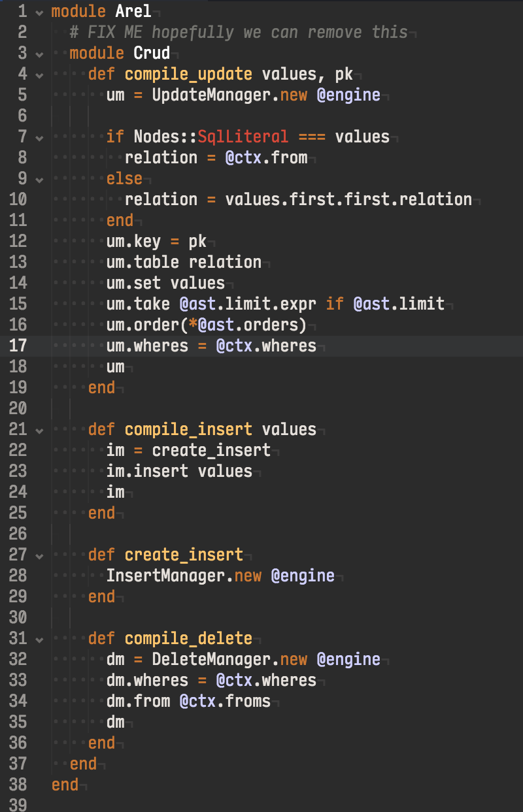Collapse the compile_delete method
Viewport: 523px width, 812px height.
pyautogui.click(x=39, y=639)
